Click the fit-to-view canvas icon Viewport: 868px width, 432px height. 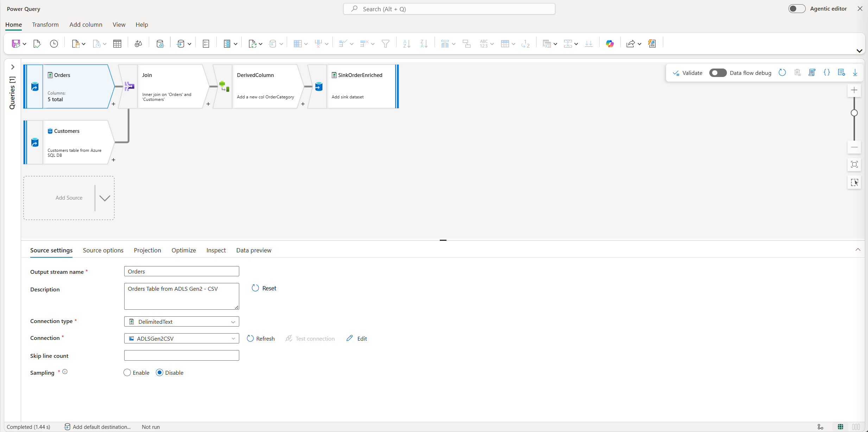[854, 165]
